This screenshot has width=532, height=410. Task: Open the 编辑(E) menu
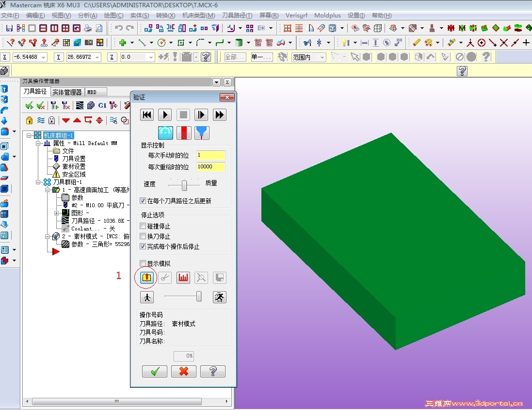click(x=35, y=15)
